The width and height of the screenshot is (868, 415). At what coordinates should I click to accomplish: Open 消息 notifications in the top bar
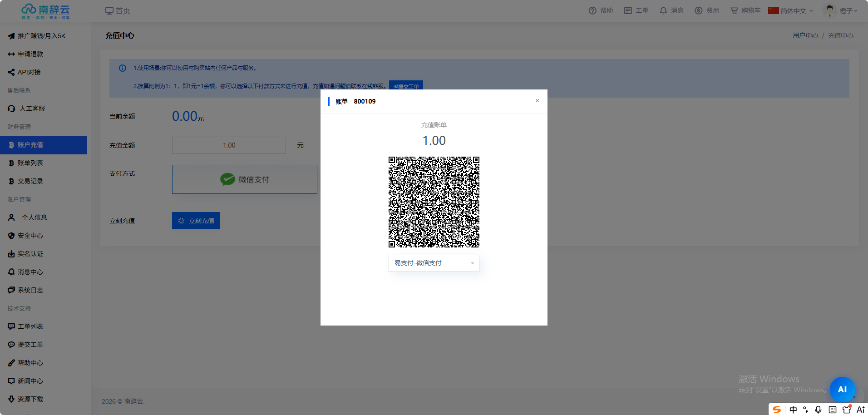point(671,10)
